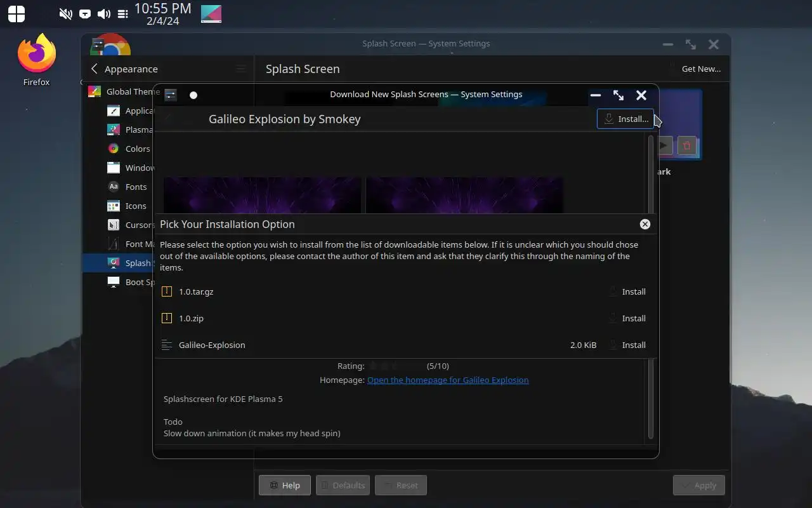This screenshot has height=508, width=812.
Task: Maximize the Splash Screen System Settings window
Action: coord(691,44)
